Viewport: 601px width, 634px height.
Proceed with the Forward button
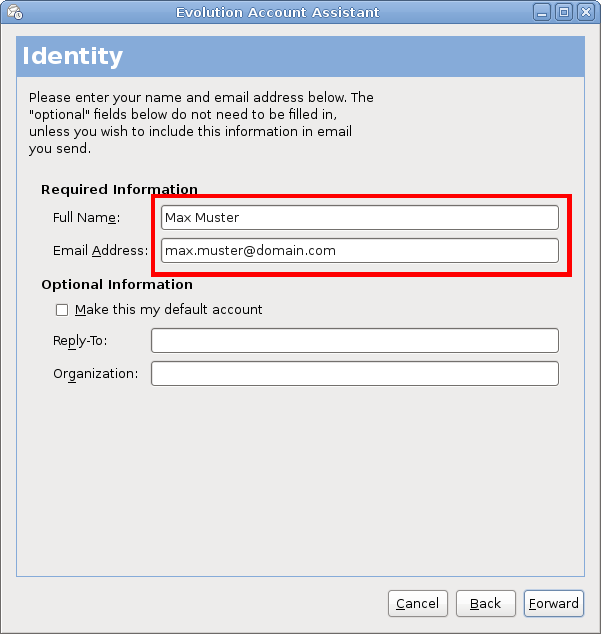point(553,603)
